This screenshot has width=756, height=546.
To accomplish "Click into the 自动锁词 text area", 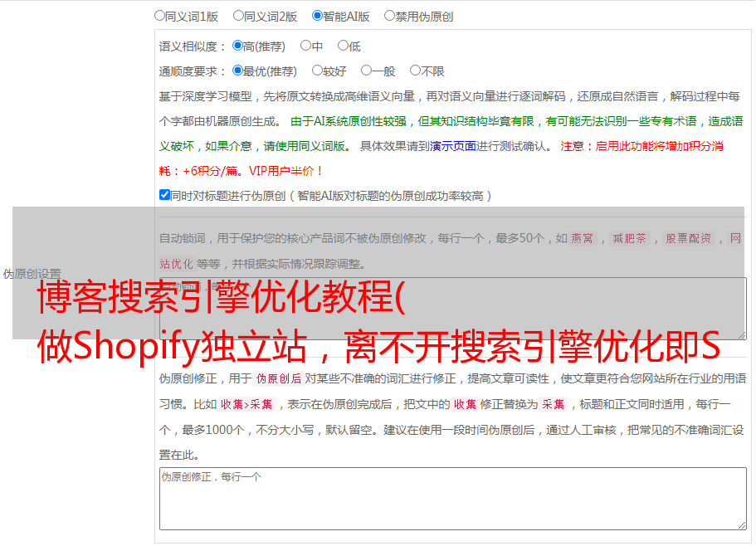I will pyautogui.click(x=453, y=309).
